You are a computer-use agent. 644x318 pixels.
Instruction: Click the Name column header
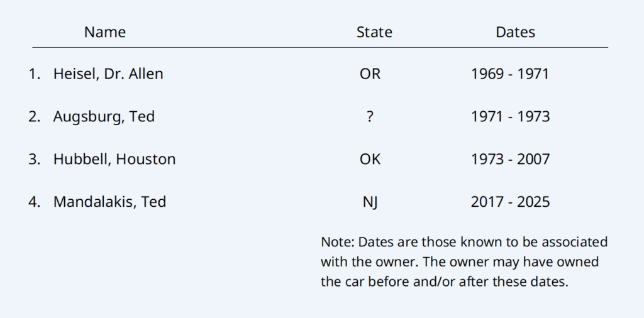click(105, 32)
